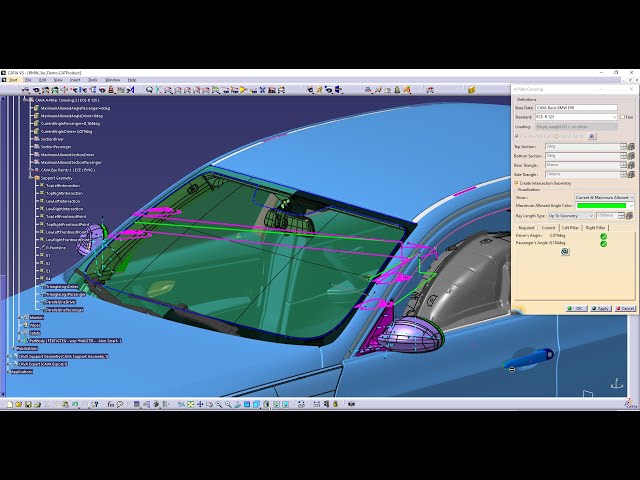Click the OK button
The height and width of the screenshot is (480, 640).
tap(576, 309)
